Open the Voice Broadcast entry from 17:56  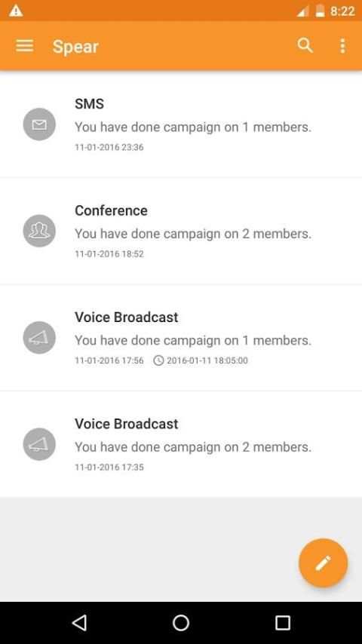pos(181,338)
